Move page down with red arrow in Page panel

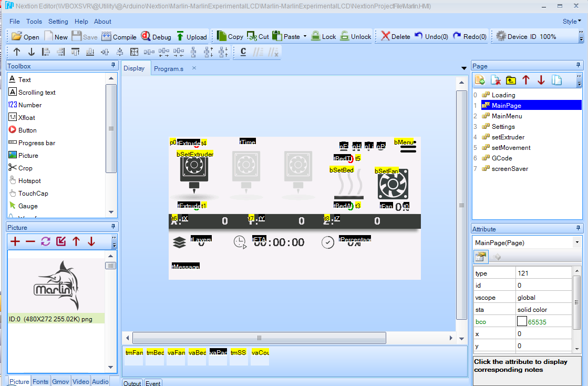[541, 80]
